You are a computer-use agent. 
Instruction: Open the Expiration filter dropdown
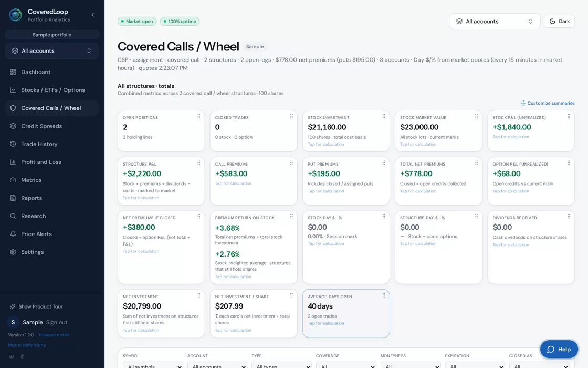(475, 365)
